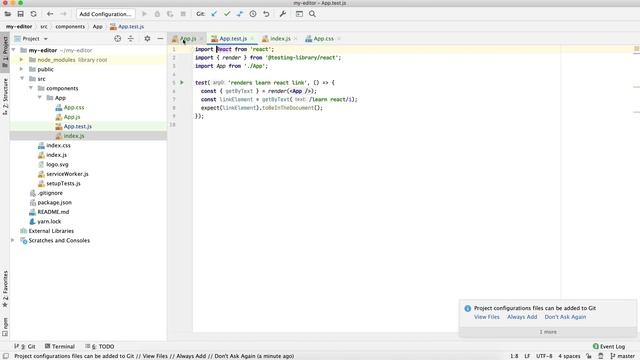Select App.test.js in project tree
Image resolution: width=640 pixels, height=360 pixels.
coord(78,126)
